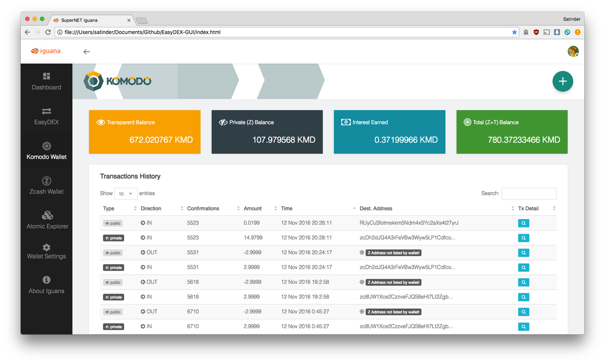Image resolution: width=605 pixels, height=364 pixels.
Task: Open the user avatar menu
Action: tap(573, 51)
